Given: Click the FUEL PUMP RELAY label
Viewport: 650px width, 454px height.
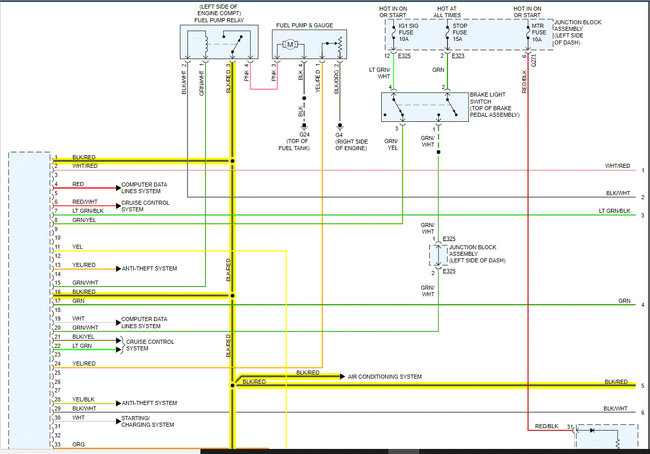Looking at the screenshot, I should tap(219, 20).
